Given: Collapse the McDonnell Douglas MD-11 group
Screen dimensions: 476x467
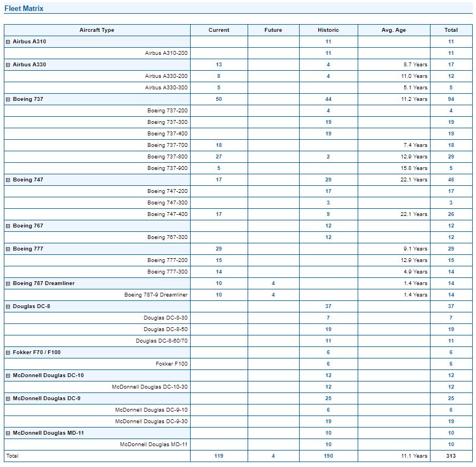Looking at the screenshot, I should [8, 433].
